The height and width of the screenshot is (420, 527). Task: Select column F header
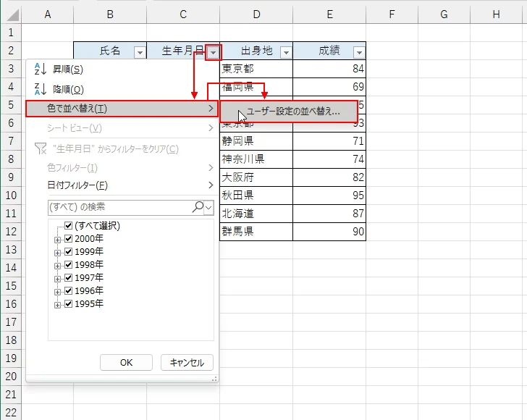pos(392,14)
